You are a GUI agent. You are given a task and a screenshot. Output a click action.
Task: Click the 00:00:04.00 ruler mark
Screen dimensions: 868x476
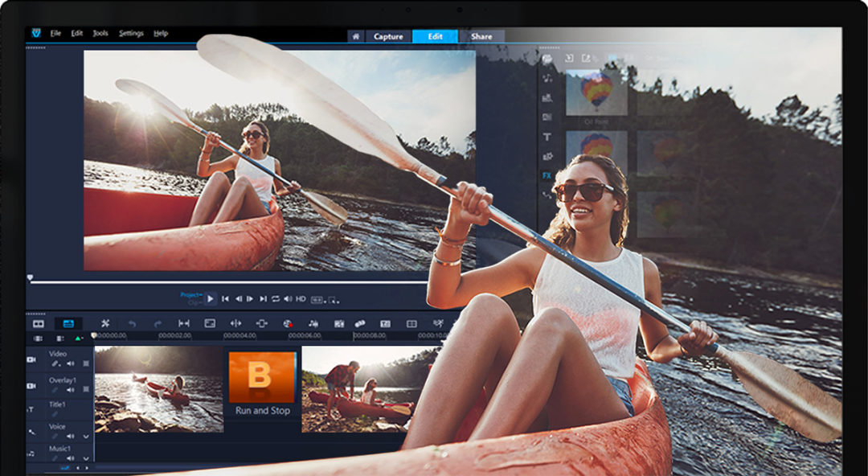[x=240, y=336]
